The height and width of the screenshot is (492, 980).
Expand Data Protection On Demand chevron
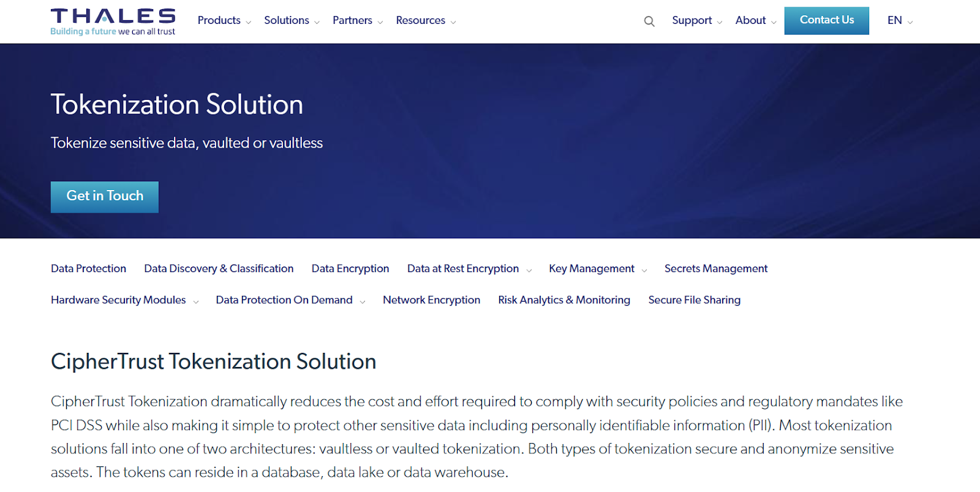pyautogui.click(x=363, y=301)
